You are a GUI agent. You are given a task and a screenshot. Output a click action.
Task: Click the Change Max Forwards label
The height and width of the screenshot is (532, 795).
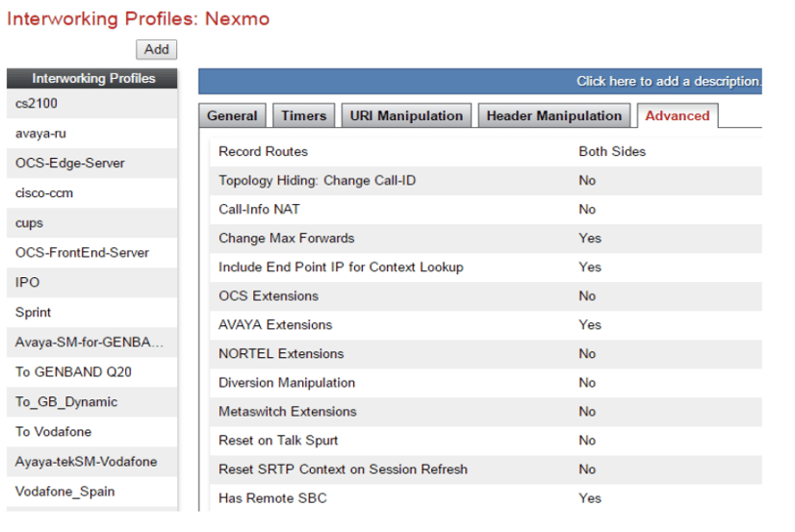point(287,239)
